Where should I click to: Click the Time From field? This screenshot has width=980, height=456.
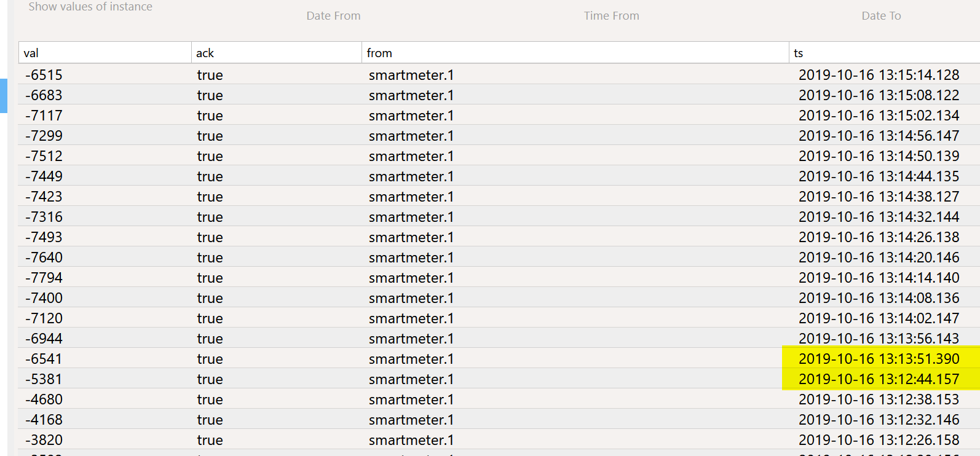point(612,16)
